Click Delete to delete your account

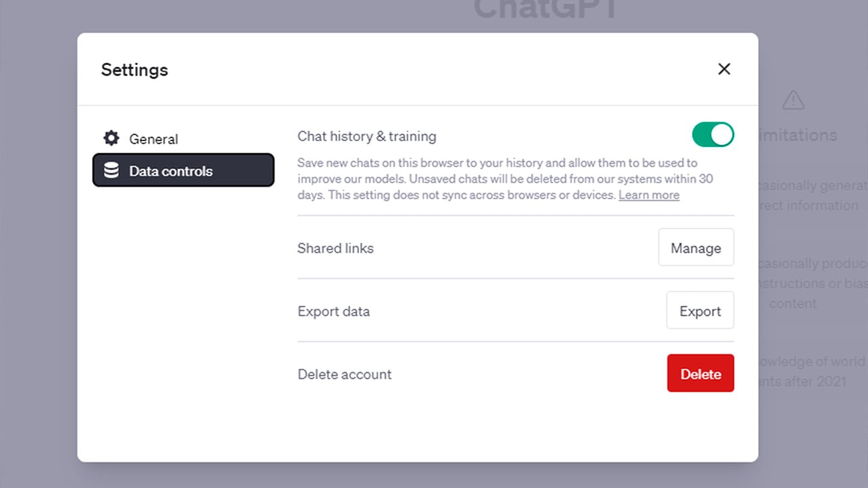pos(701,373)
